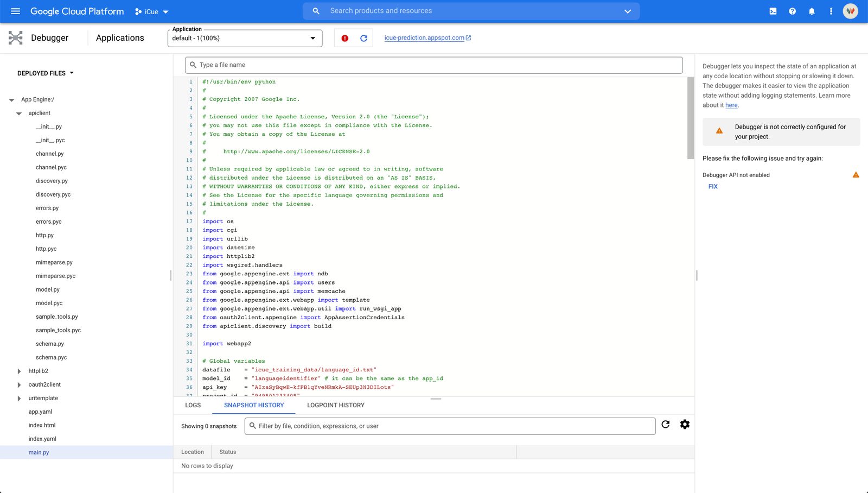Viewport: 868px width, 493px height.
Task: Collapse the apiclient folder
Action: [19, 113]
